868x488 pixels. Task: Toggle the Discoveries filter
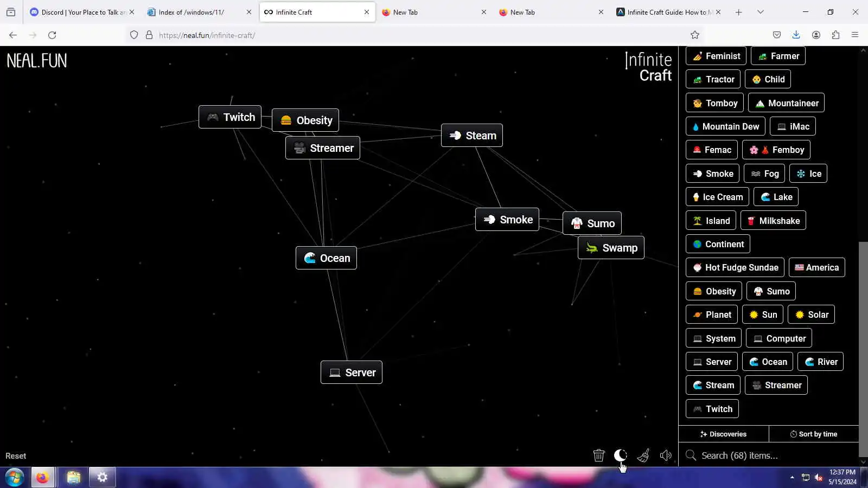[723, 434]
